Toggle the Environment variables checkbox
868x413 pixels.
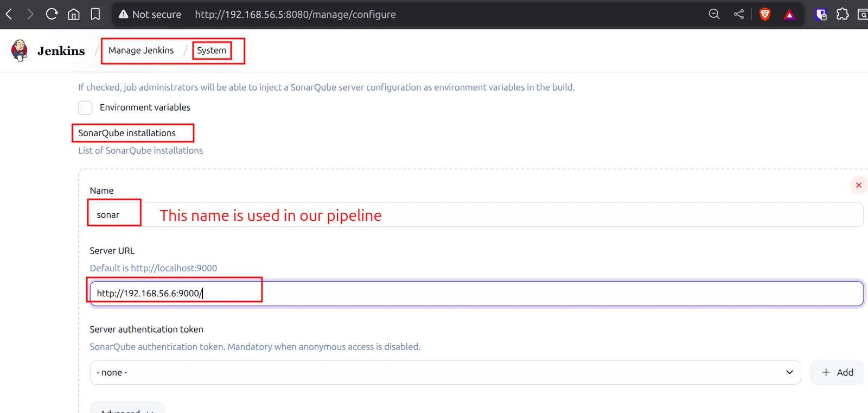click(x=85, y=107)
